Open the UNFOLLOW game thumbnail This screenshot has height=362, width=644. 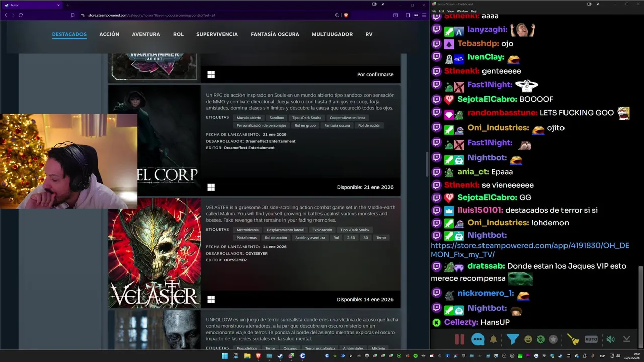point(154,330)
